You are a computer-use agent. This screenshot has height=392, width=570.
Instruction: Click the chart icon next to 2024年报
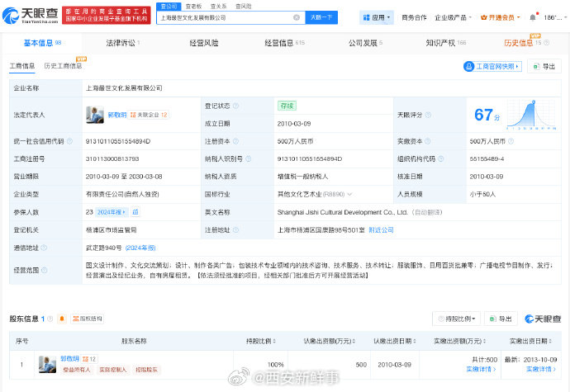135,212
